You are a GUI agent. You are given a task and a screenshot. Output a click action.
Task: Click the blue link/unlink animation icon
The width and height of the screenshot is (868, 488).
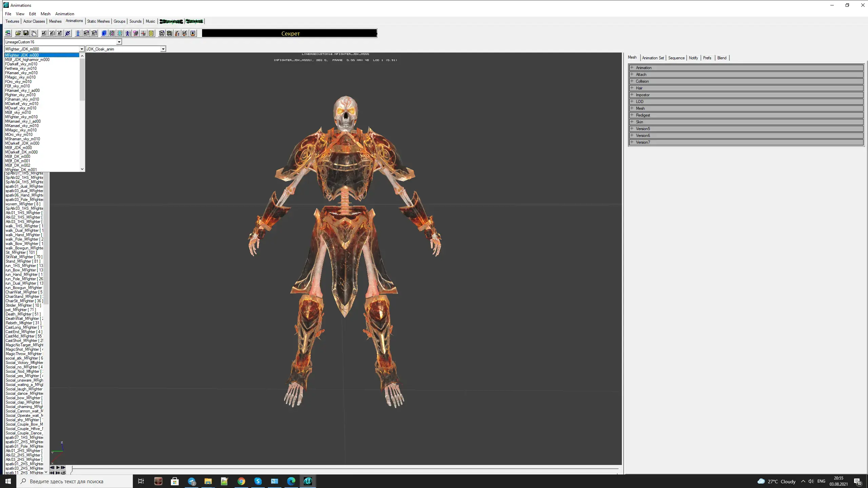[67, 33]
